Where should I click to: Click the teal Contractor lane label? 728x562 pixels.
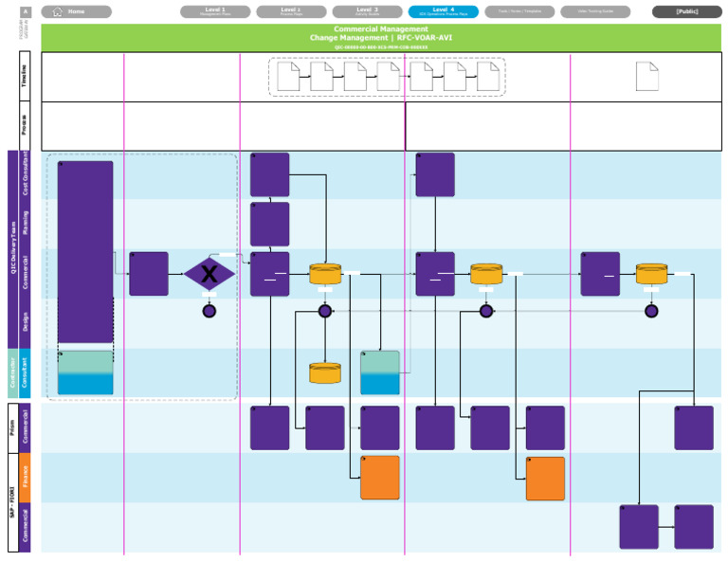[12, 373]
